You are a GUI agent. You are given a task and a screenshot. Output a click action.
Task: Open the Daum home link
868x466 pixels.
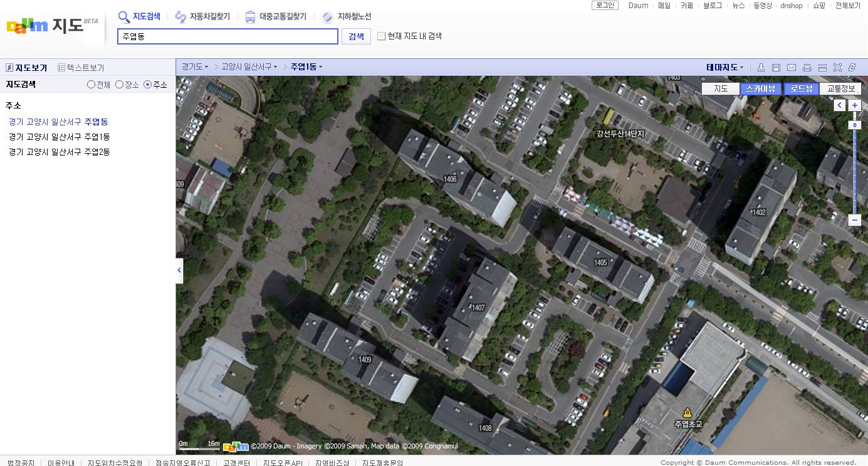point(639,6)
